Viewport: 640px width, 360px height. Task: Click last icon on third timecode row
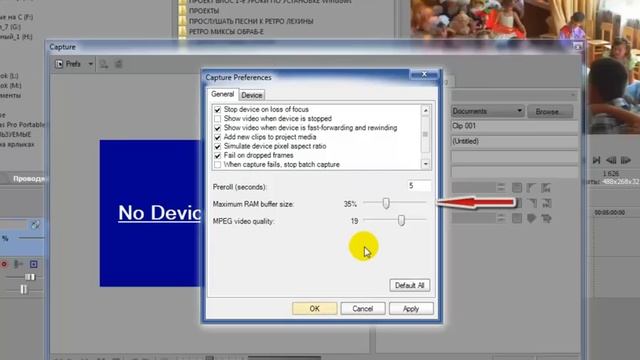point(546,218)
